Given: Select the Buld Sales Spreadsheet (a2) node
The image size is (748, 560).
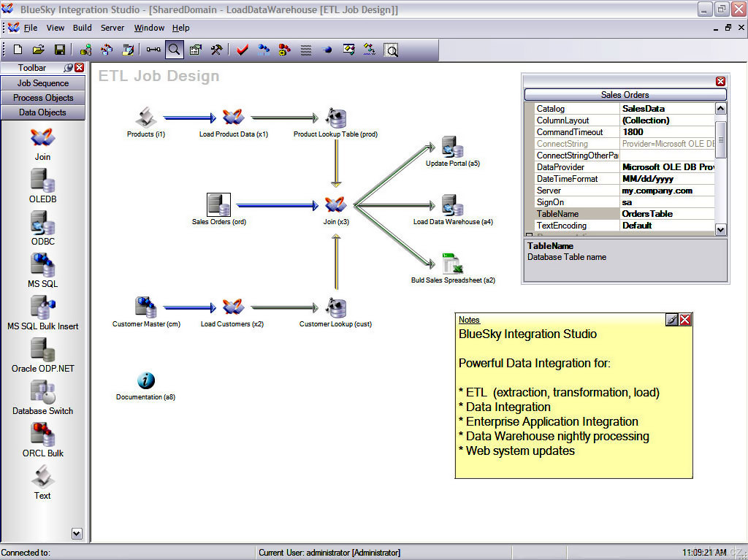Looking at the screenshot, I should [453, 269].
